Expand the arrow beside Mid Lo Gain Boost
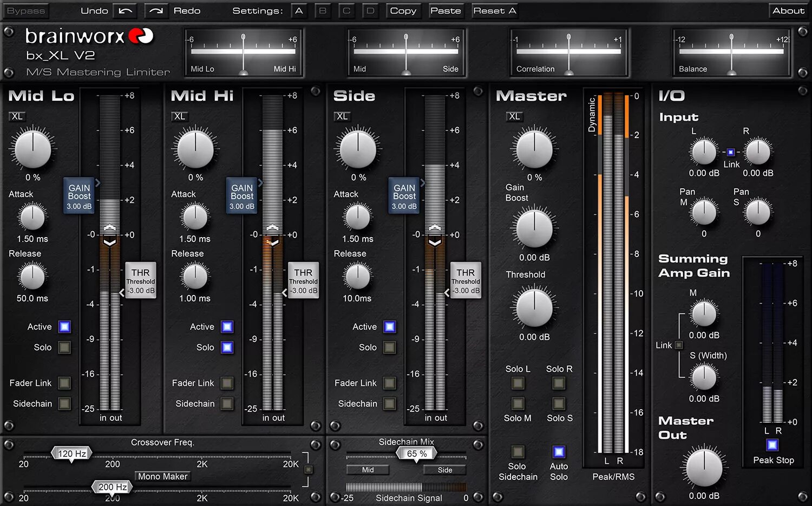The height and width of the screenshot is (506, 812). click(97, 184)
